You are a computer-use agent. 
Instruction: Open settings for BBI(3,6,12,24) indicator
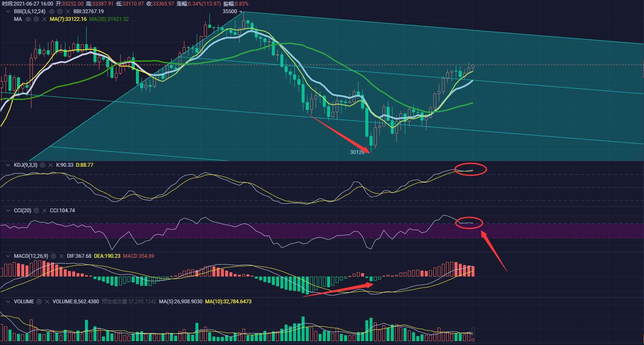[x=60, y=11]
